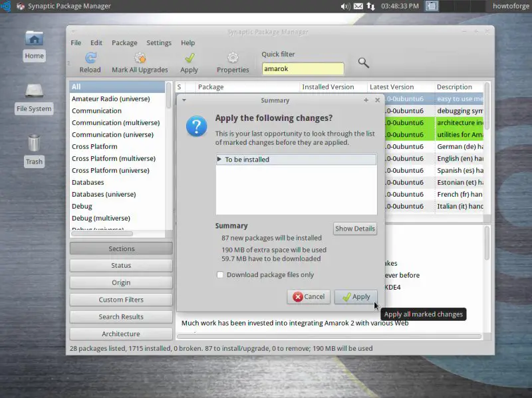
Task: Click the Search Results button
Action: 121,317
